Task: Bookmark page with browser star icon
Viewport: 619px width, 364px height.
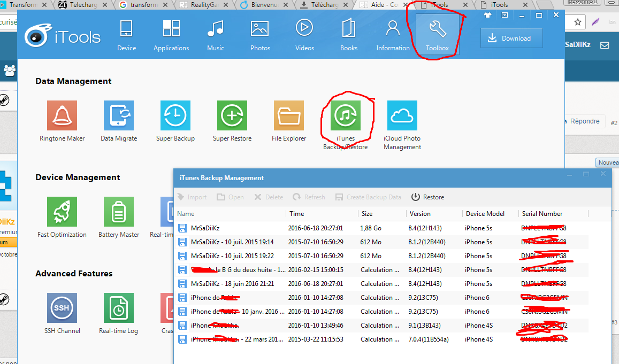Action: [x=578, y=22]
